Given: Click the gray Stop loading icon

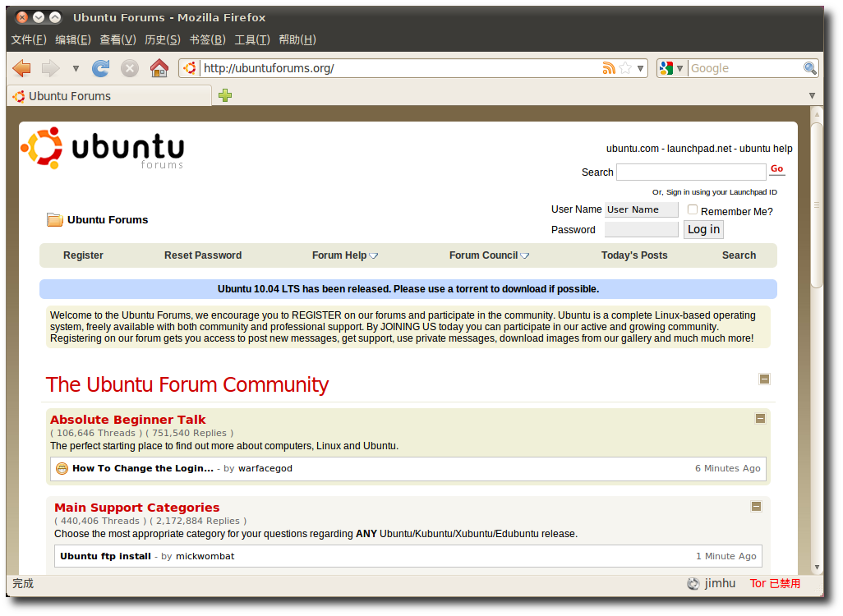Looking at the screenshot, I should pyautogui.click(x=130, y=68).
